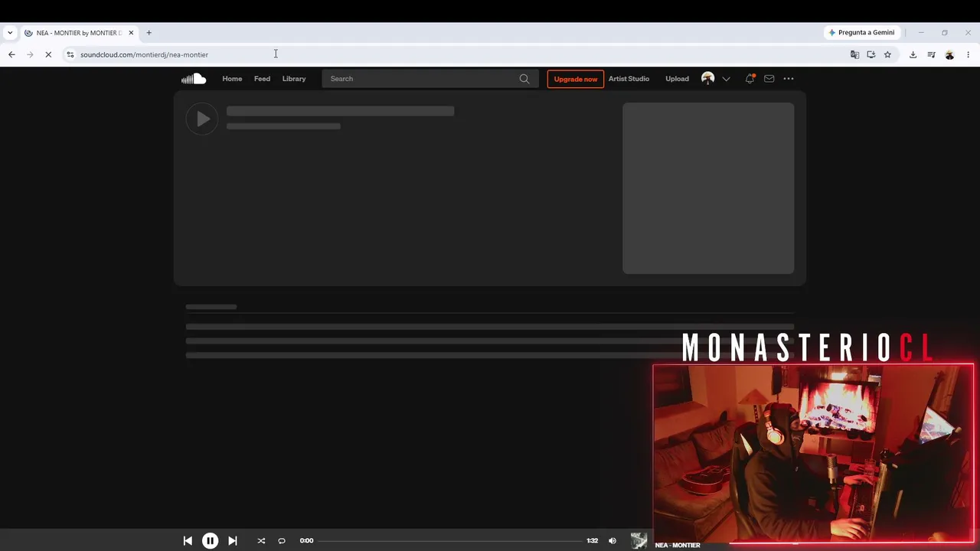Close the NEA - MONTIER tab

(131, 33)
